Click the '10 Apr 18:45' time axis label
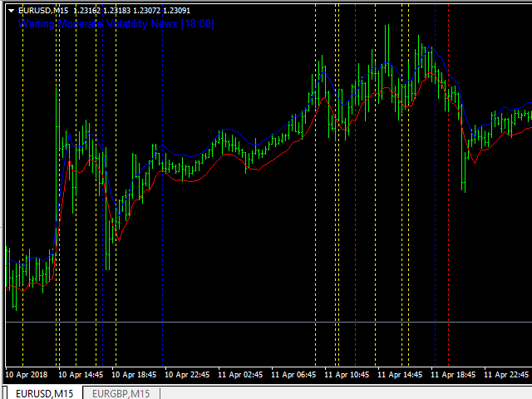The image size is (532, 399). (134, 375)
